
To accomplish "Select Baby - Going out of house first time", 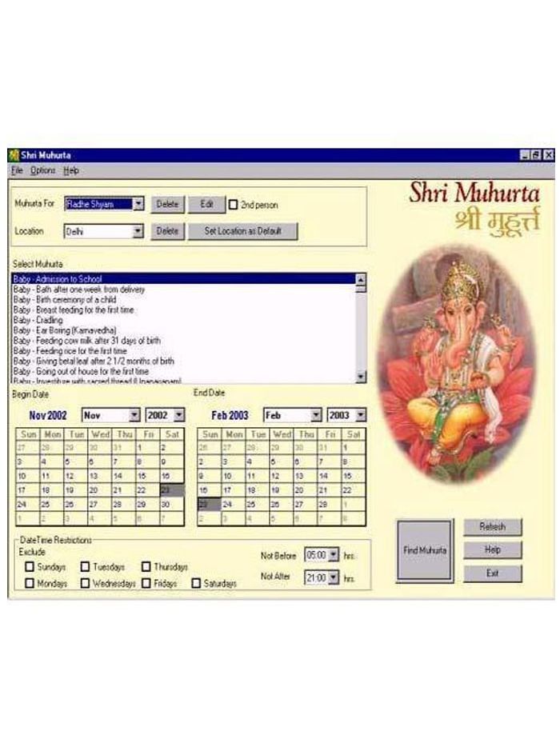I will (x=183, y=371).
